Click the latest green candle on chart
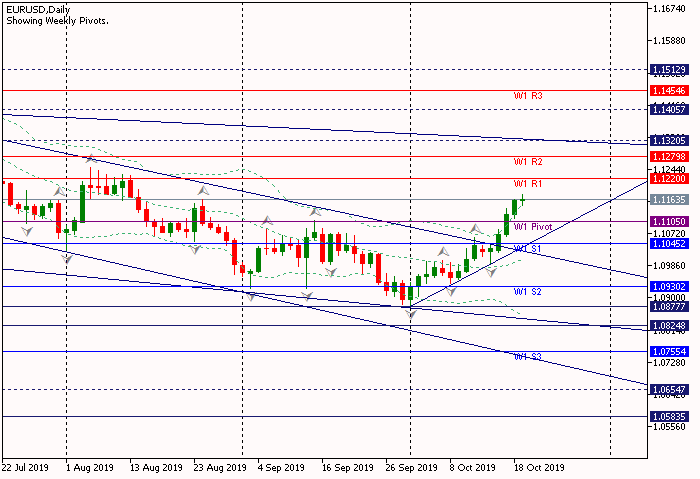The height and width of the screenshot is (479, 700). tap(522, 202)
